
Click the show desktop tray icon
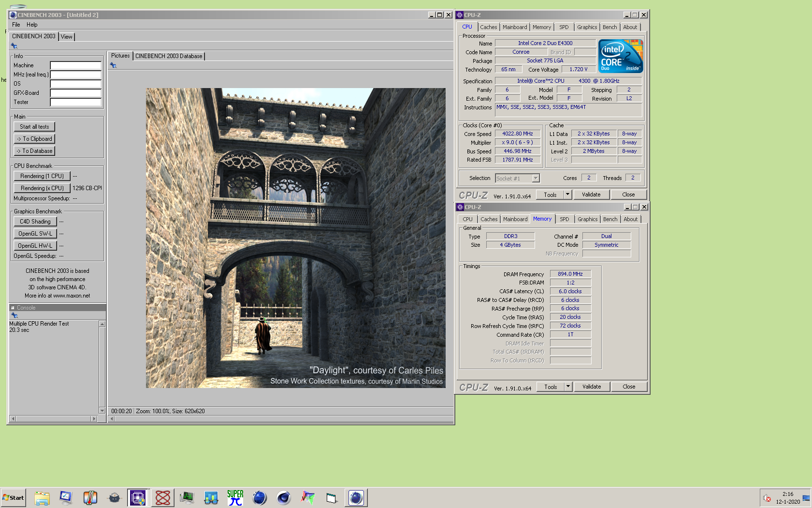(806, 498)
